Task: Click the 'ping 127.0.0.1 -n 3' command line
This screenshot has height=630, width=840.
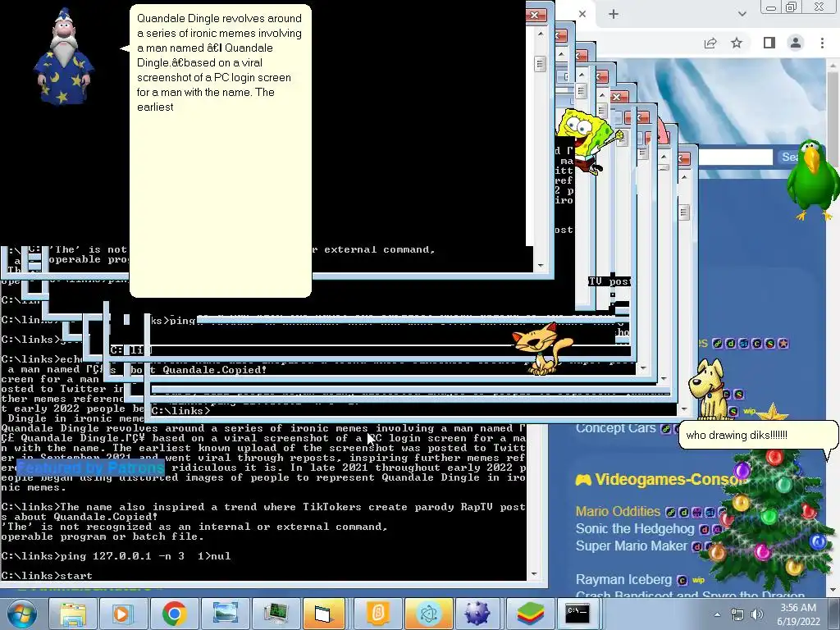Action: tap(116, 556)
